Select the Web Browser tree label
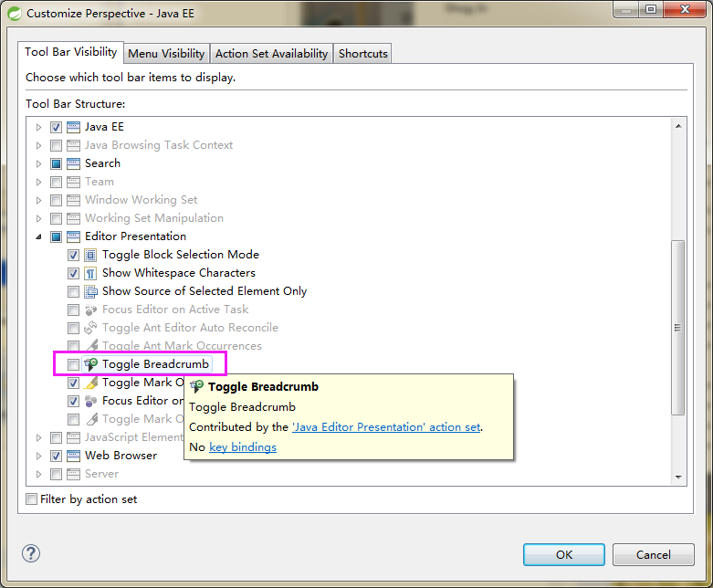This screenshot has width=713, height=588. coord(121,456)
